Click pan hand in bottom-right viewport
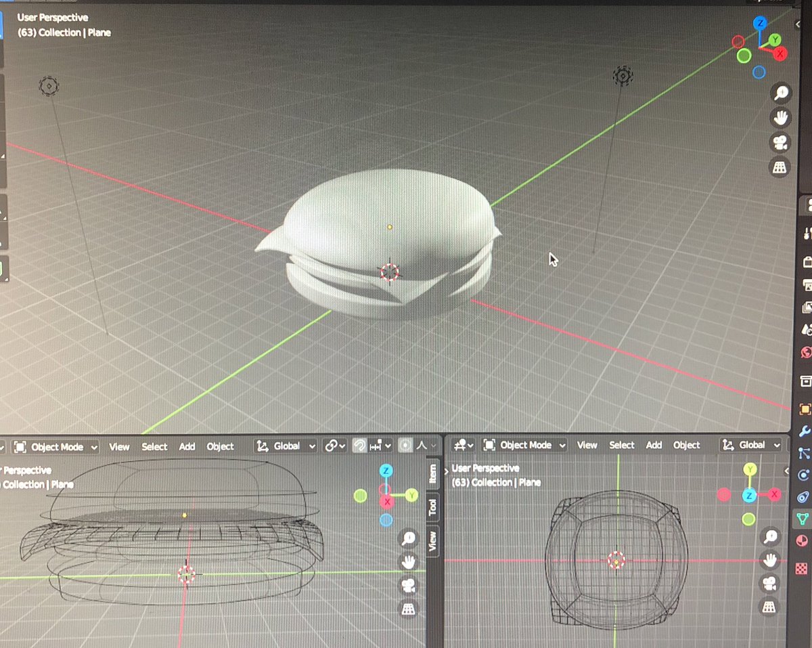Screen dimensions: 812x648 (x=770, y=560)
